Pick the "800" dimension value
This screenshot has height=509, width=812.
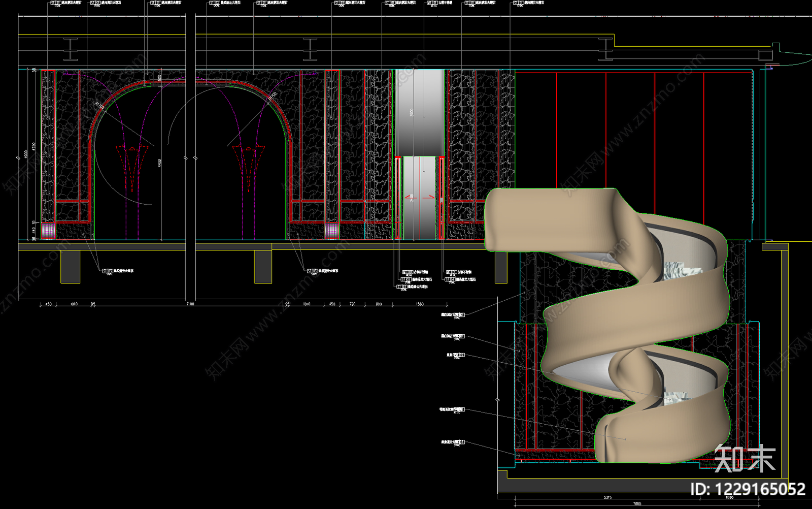379,304
